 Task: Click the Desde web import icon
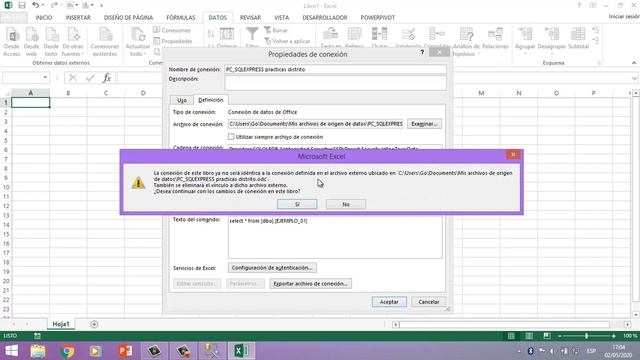[x=31, y=41]
